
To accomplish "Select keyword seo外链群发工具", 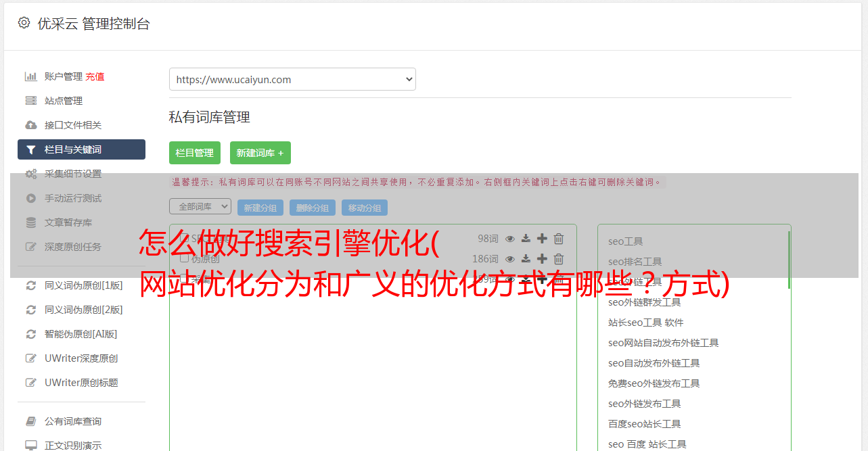I will coord(645,302).
